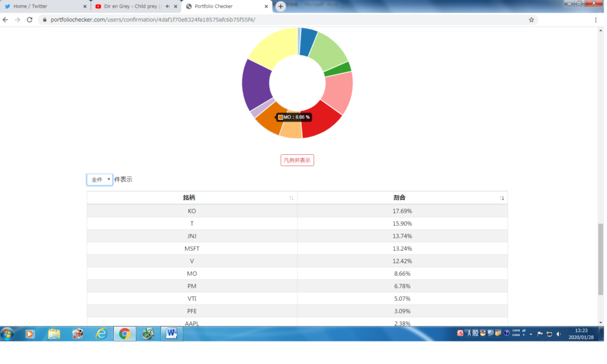Click the MSFT ticker cell
This screenshot has height=364, width=607.
click(192, 248)
